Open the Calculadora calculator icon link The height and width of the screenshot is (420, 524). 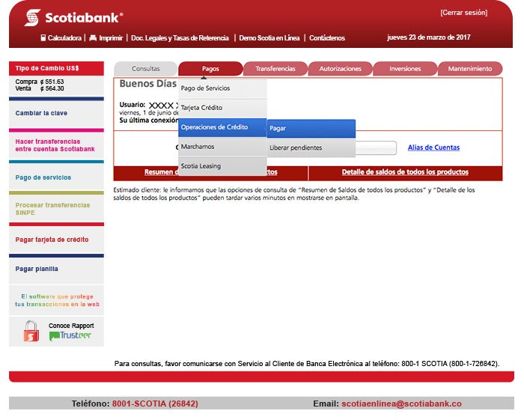click(43, 37)
